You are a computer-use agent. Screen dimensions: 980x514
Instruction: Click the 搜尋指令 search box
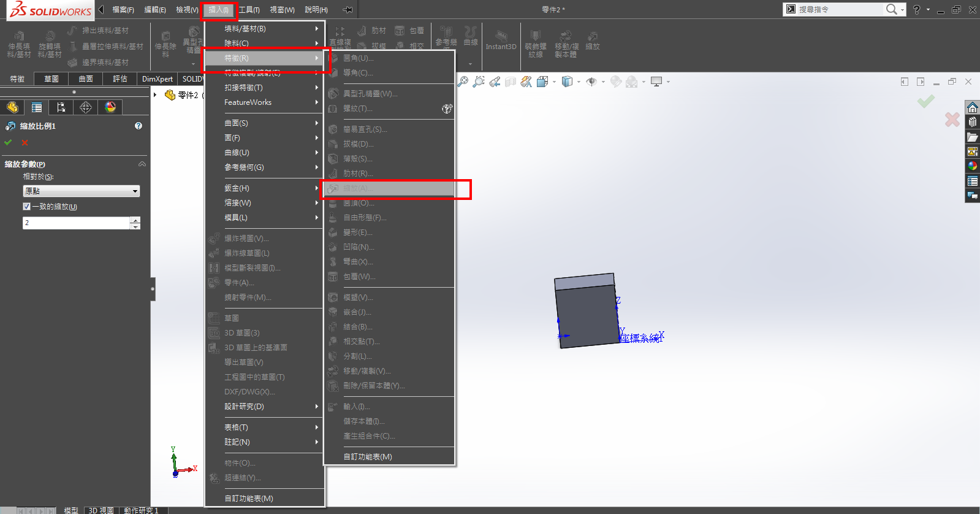coord(840,9)
